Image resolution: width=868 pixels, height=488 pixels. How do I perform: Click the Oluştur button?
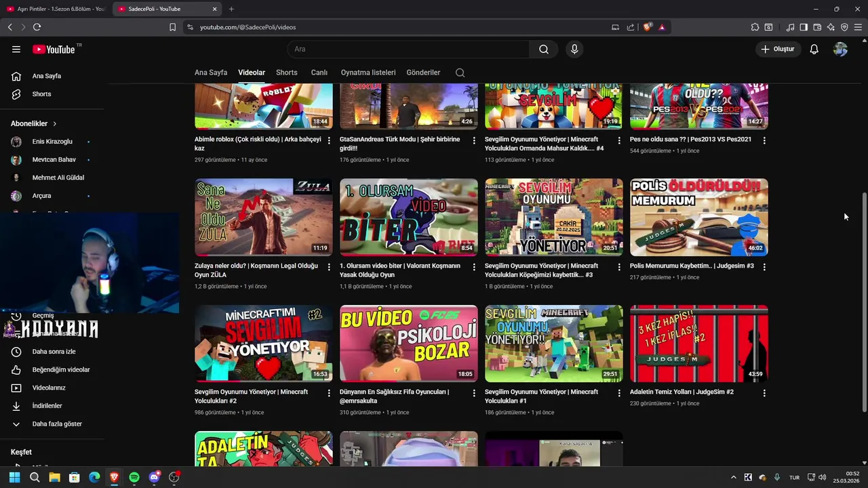tap(777, 49)
